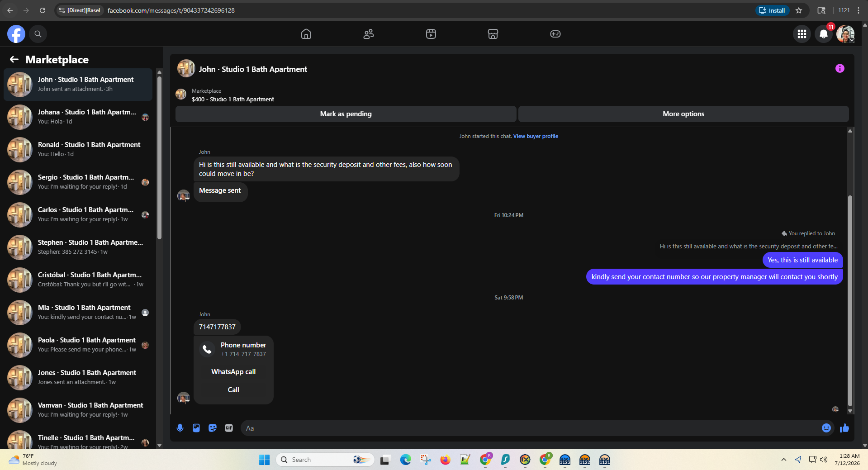
Task: Go to the Home feed icon
Action: [x=306, y=34]
